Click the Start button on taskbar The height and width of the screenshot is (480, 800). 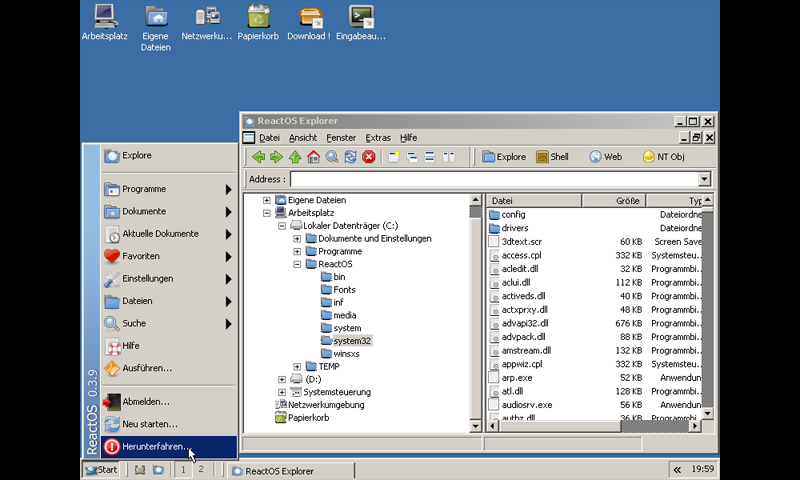click(x=101, y=470)
